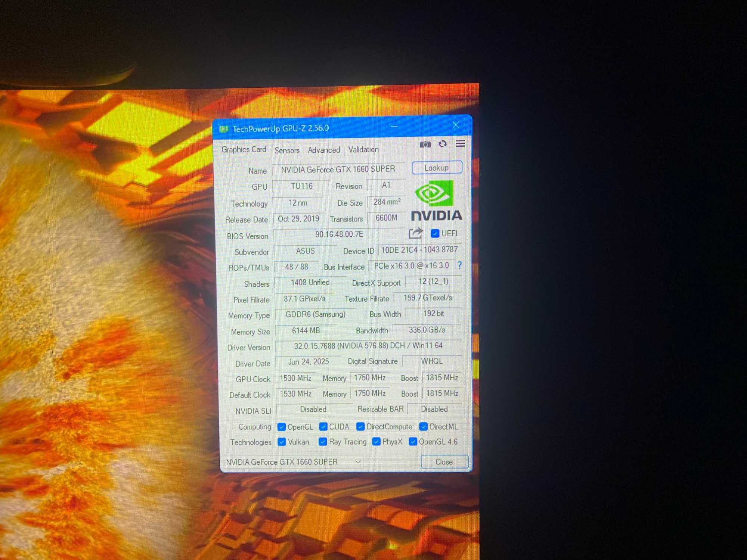
Task: Switch to the Graphics Card tab
Action: pyautogui.click(x=244, y=150)
